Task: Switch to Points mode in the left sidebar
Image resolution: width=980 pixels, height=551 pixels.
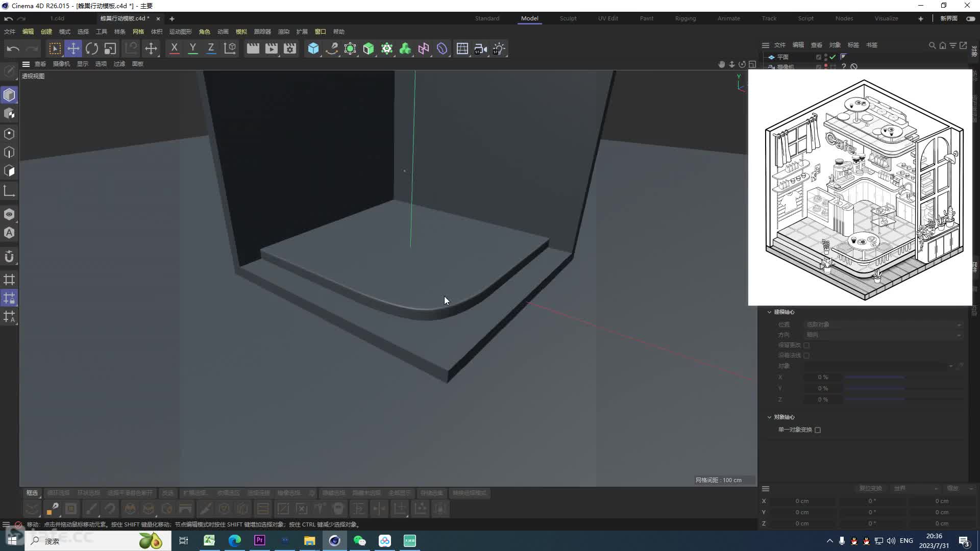Action: coord(9,134)
